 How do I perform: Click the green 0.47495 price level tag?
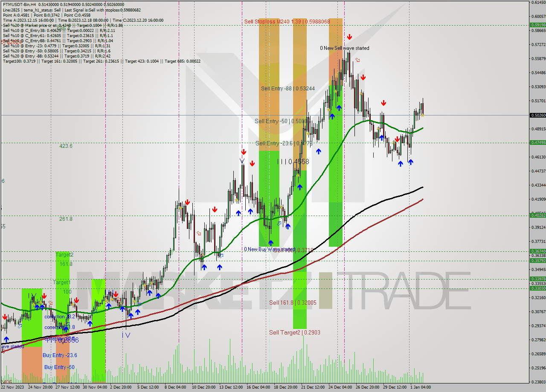click(x=537, y=142)
